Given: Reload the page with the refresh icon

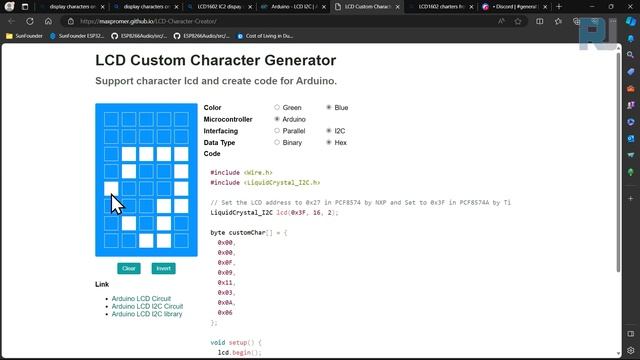Looking at the screenshot, I should click(x=30, y=21).
